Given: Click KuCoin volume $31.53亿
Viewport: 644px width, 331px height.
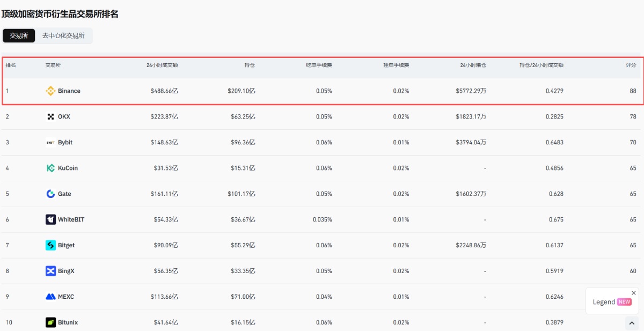Looking at the screenshot, I should [166, 168].
